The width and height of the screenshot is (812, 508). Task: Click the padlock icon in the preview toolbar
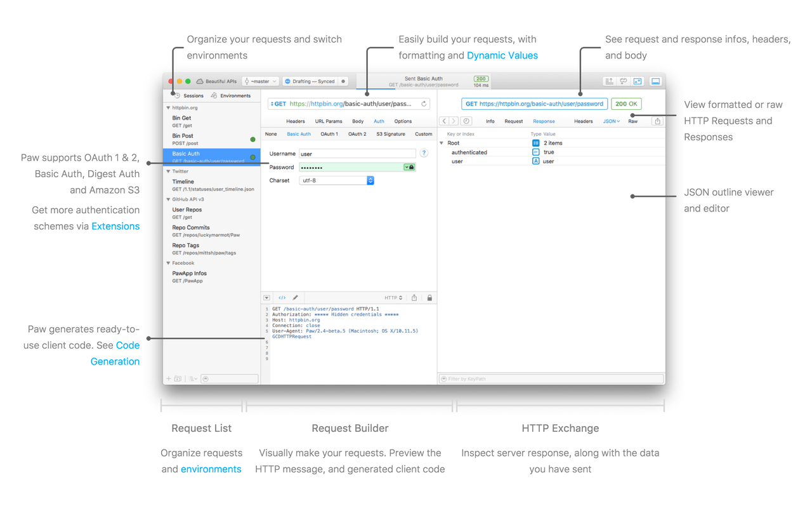tap(429, 298)
